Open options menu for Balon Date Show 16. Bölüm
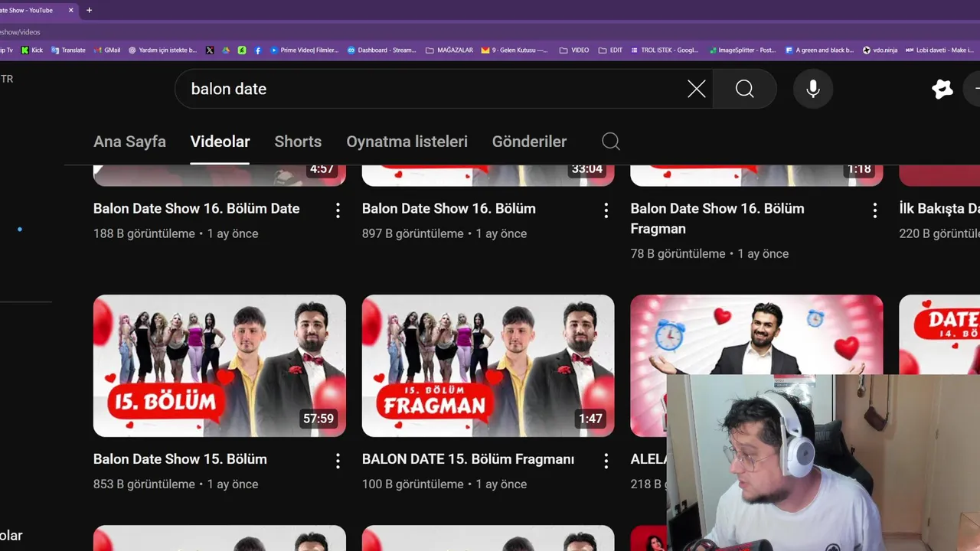 click(x=606, y=210)
